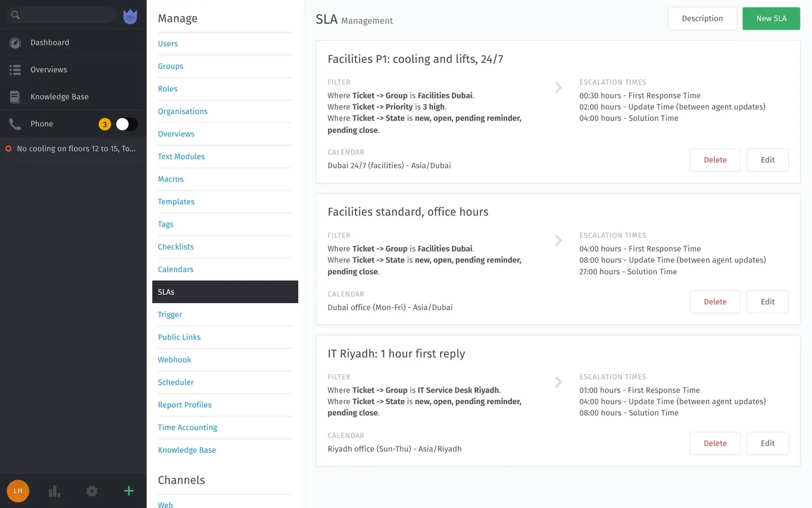The height and width of the screenshot is (508, 812).
Task: Click the search magnifier icon
Action: (x=15, y=15)
